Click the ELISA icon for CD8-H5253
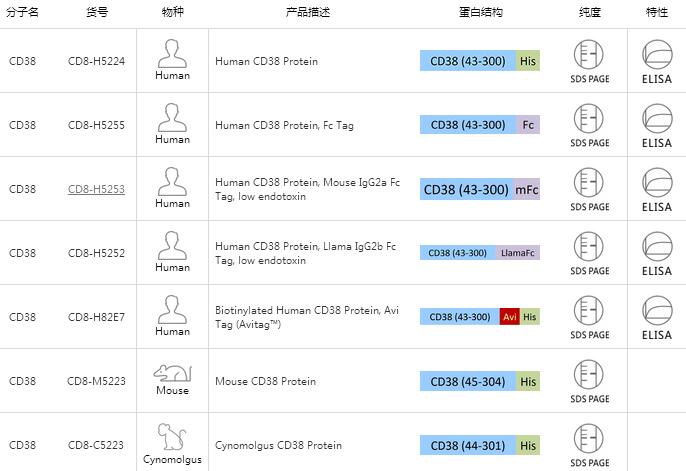 point(657,181)
